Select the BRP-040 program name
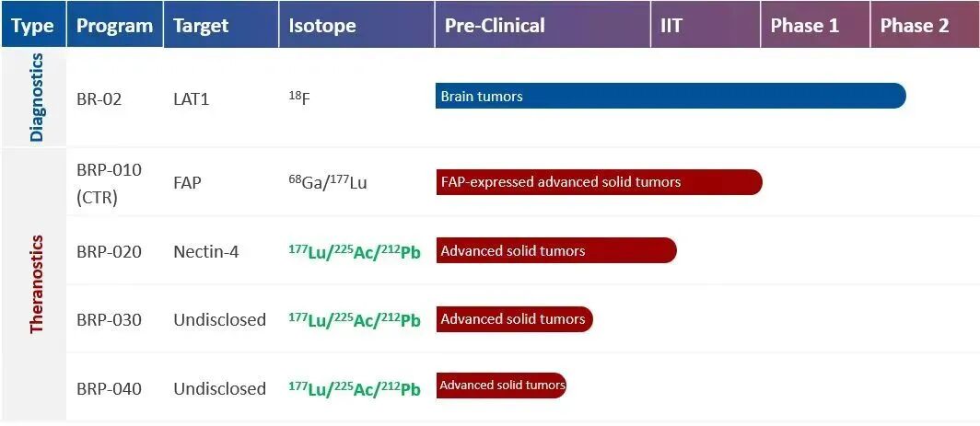 point(110,388)
